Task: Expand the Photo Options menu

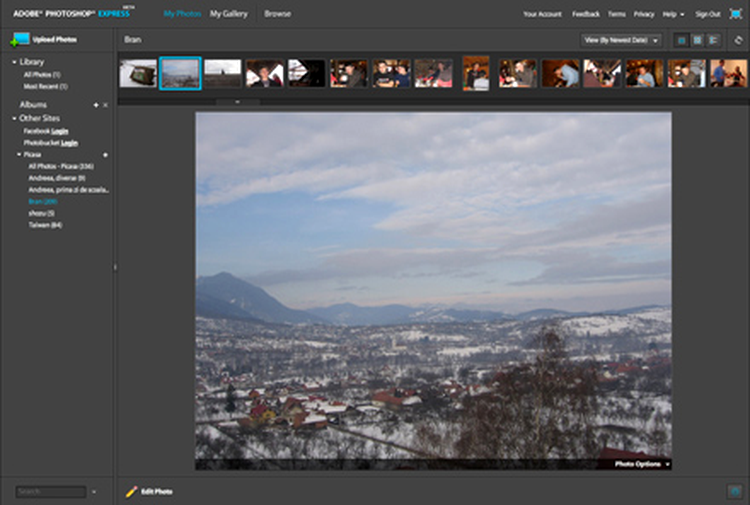Action: pos(642,464)
